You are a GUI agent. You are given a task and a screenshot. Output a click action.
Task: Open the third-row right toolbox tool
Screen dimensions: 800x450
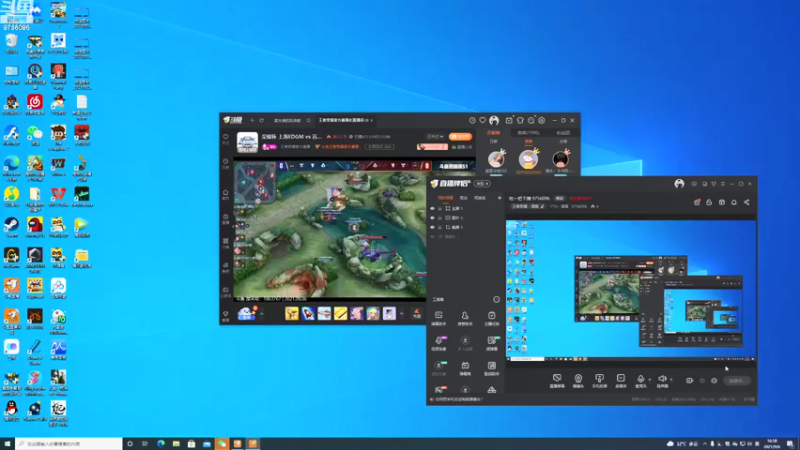[491, 368]
